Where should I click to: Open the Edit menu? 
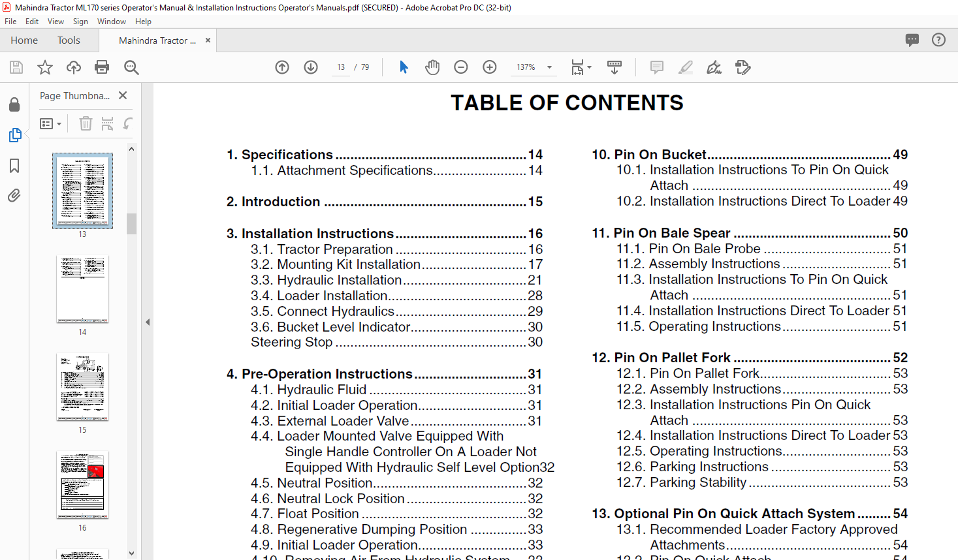pos(32,22)
